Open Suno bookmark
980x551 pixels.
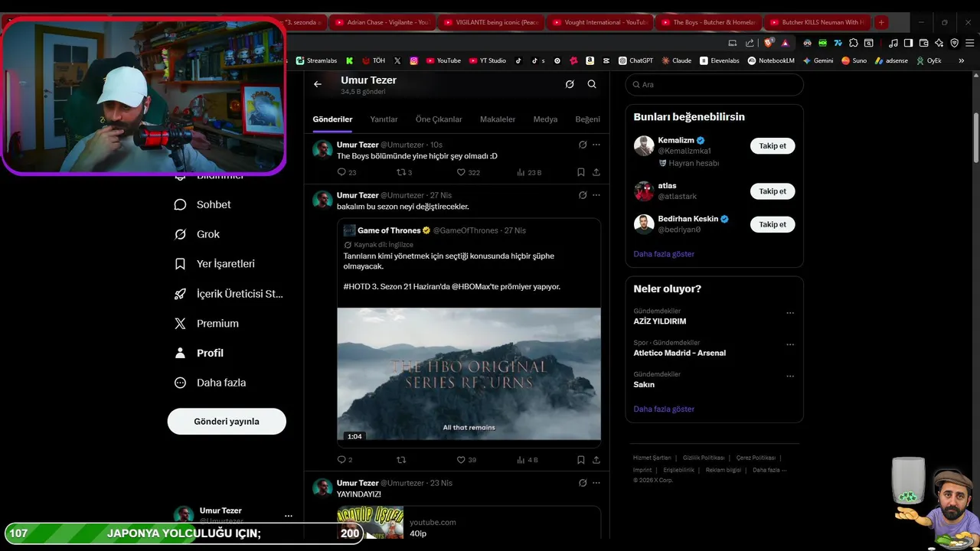tap(854, 60)
